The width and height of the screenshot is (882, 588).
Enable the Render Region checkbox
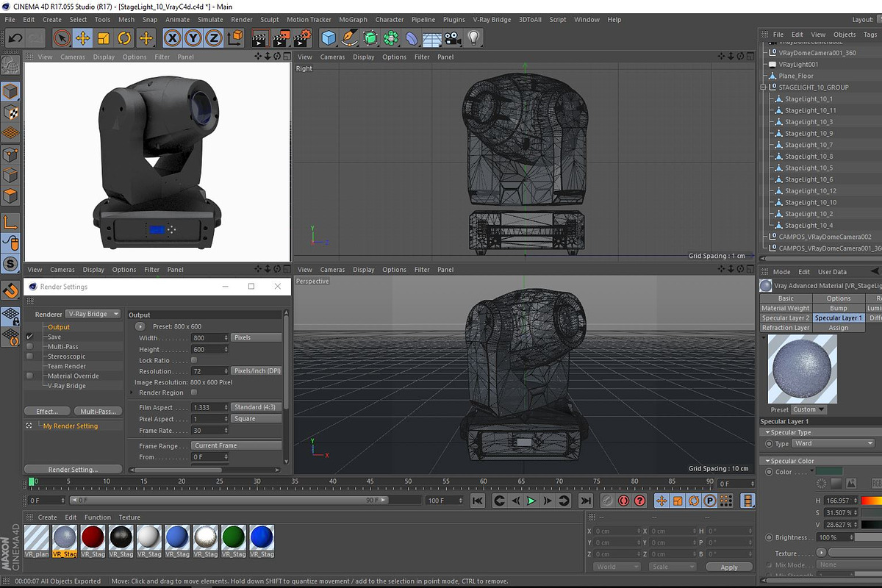coord(194,392)
